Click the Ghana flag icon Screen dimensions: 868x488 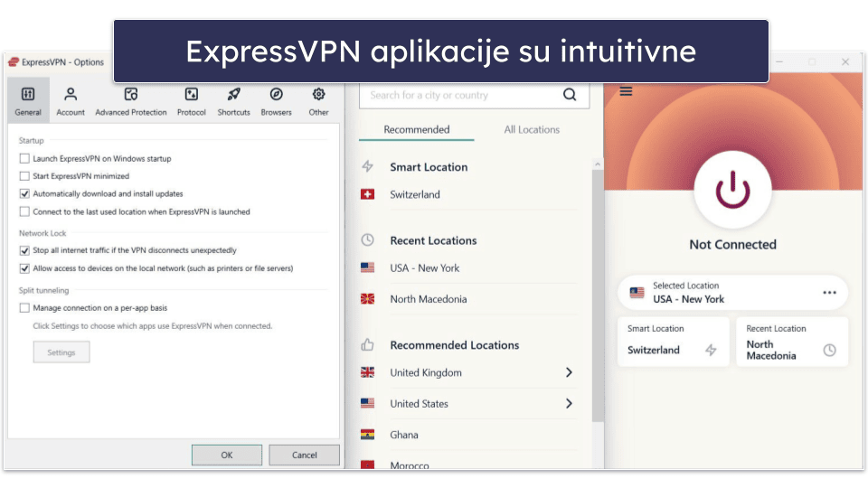tap(368, 435)
